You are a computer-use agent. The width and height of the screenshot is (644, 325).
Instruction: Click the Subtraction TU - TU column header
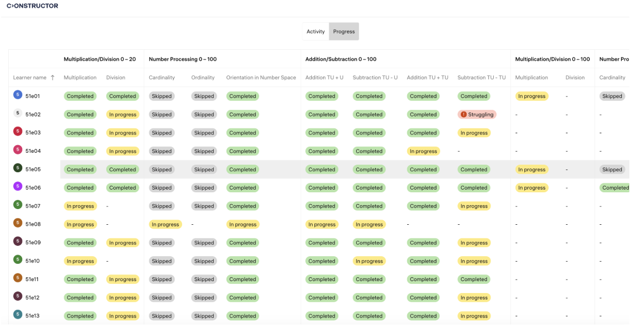[x=481, y=77]
